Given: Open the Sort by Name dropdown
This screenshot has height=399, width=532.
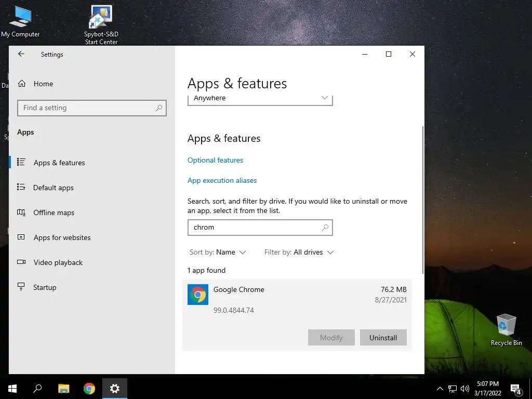Looking at the screenshot, I should tap(218, 252).
